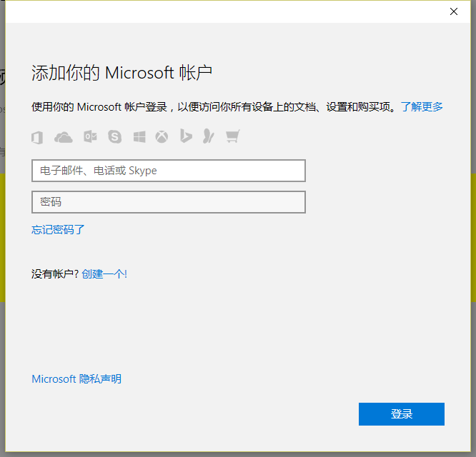Click the 没有帐户? text
Viewport: 476px width, 457px height.
click(x=55, y=273)
